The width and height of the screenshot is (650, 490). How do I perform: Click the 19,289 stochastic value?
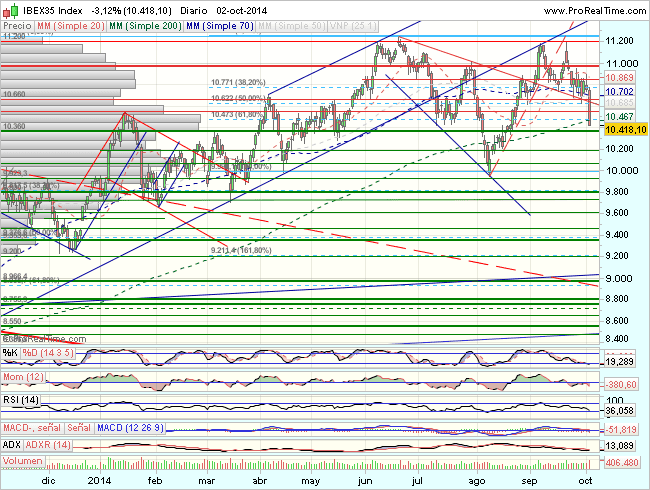pos(619,362)
